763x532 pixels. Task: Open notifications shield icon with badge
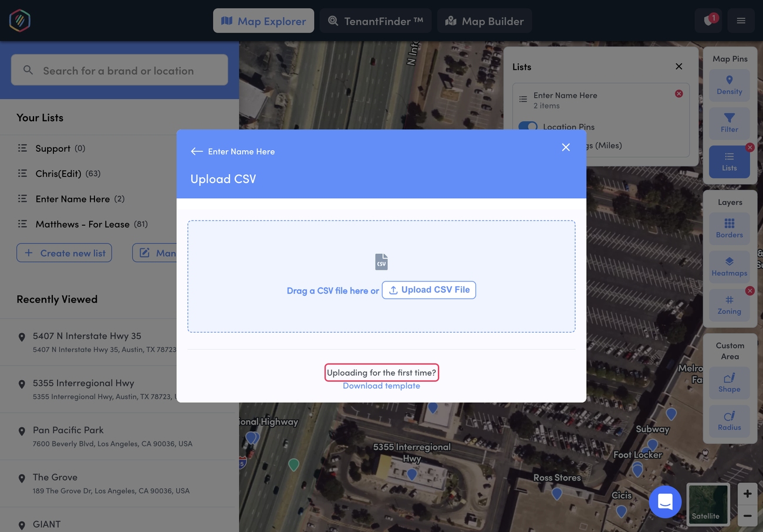(709, 21)
